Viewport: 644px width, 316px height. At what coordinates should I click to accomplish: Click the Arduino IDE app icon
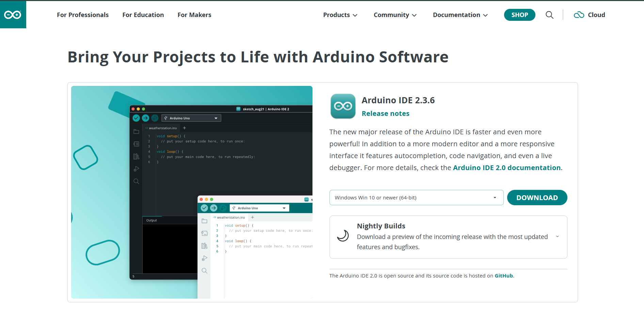(343, 106)
